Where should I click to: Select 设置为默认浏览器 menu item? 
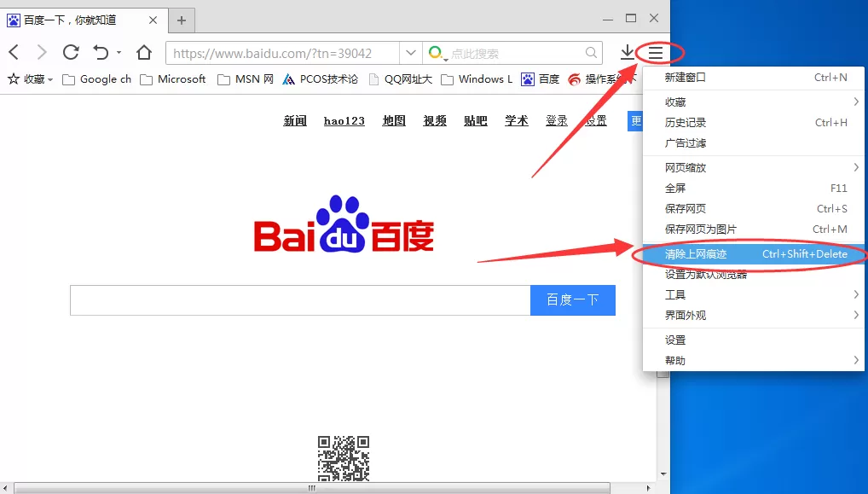[754, 274]
